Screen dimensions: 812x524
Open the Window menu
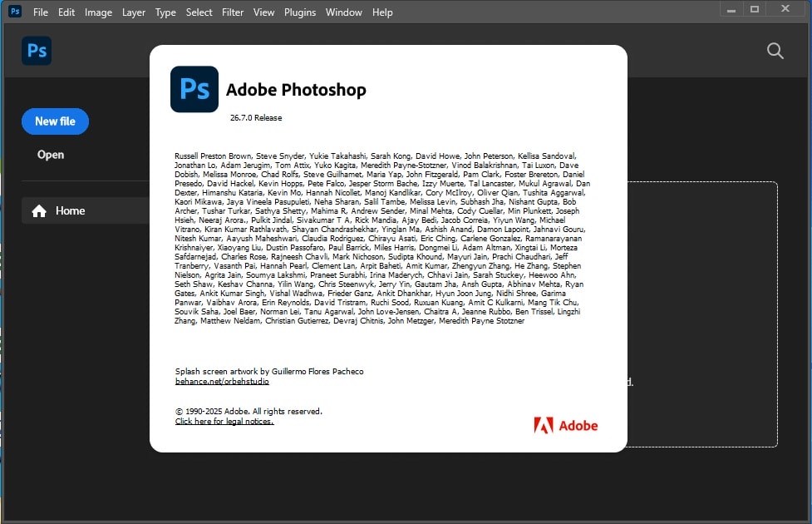pos(343,12)
